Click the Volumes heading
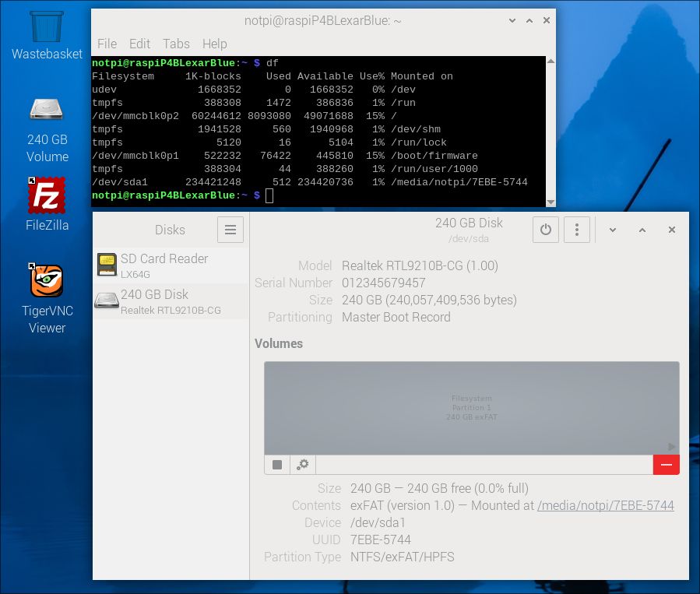700x594 pixels. (x=279, y=343)
